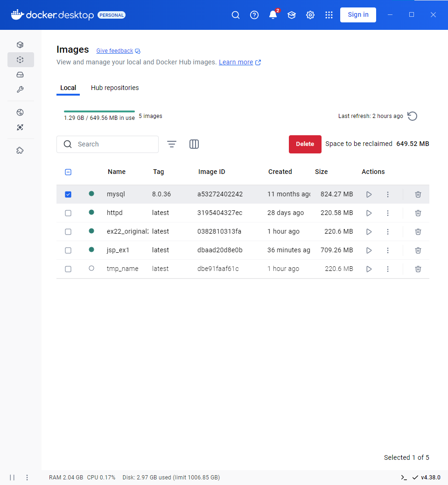448x485 pixels.
Task: Sort images by Tag column
Action: click(158, 172)
